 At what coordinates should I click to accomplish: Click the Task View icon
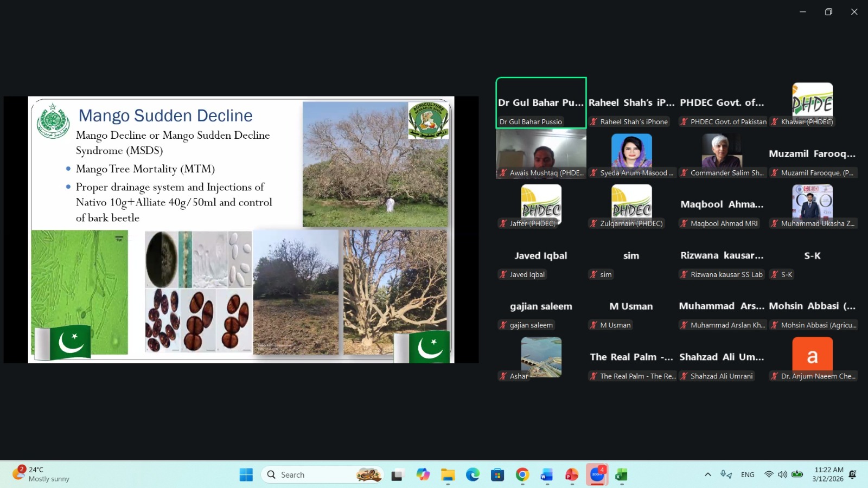tap(398, 475)
